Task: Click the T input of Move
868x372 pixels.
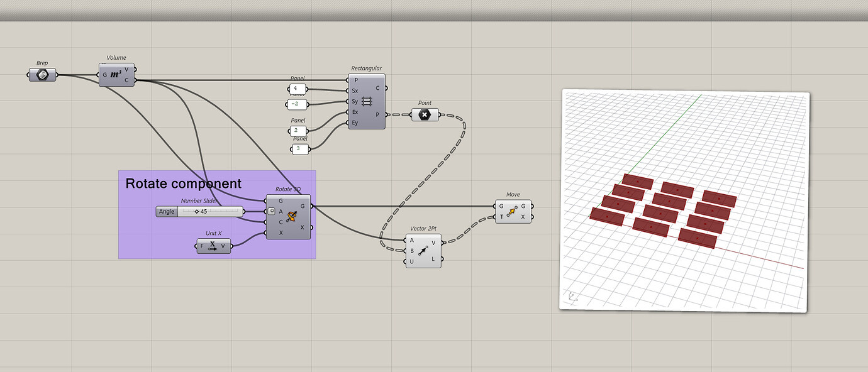Action: (501, 217)
